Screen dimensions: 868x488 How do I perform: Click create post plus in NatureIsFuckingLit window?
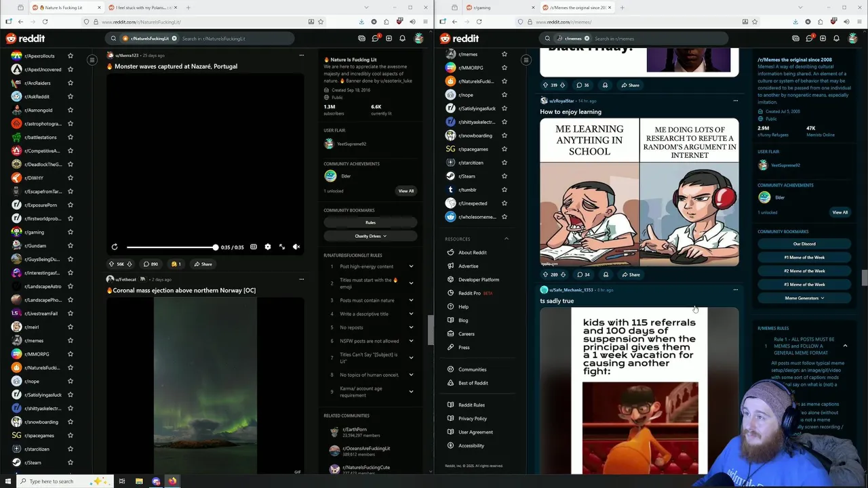(389, 38)
